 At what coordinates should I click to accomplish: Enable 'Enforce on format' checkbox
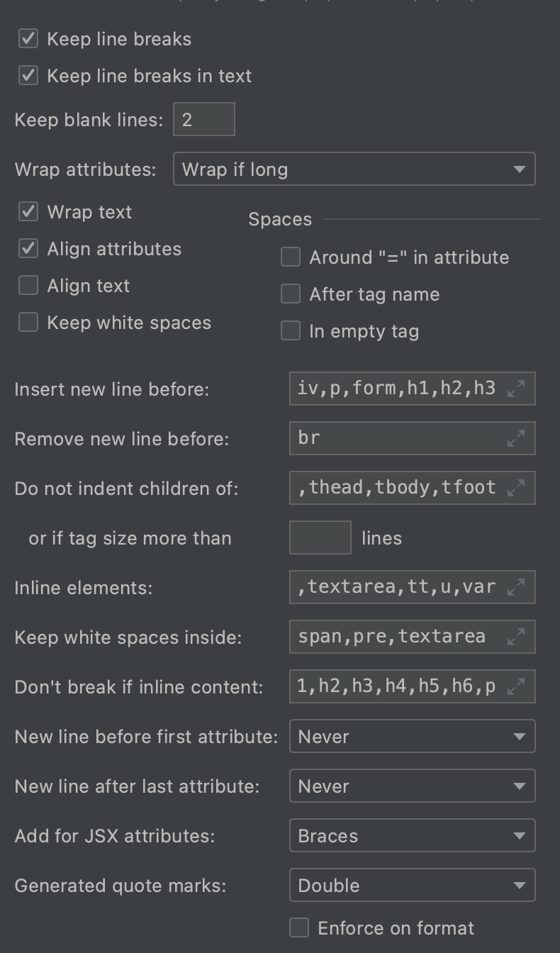[x=299, y=928]
